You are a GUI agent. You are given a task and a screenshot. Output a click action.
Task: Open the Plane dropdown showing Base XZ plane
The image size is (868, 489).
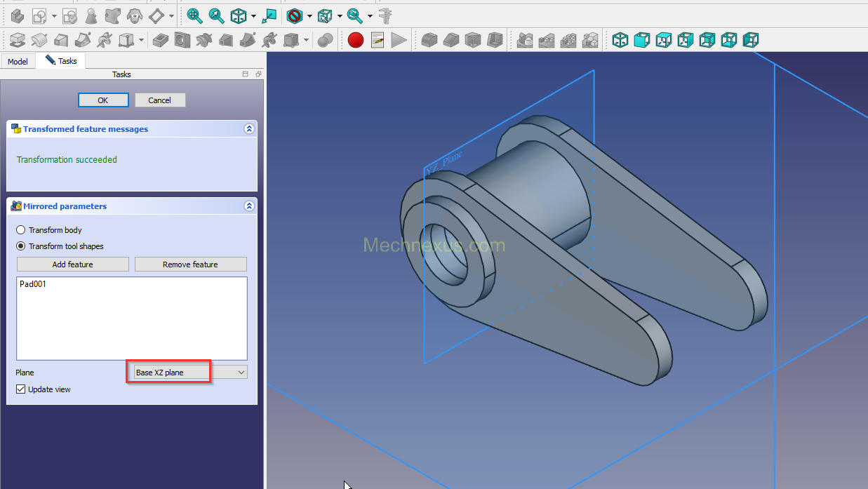(x=187, y=373)
